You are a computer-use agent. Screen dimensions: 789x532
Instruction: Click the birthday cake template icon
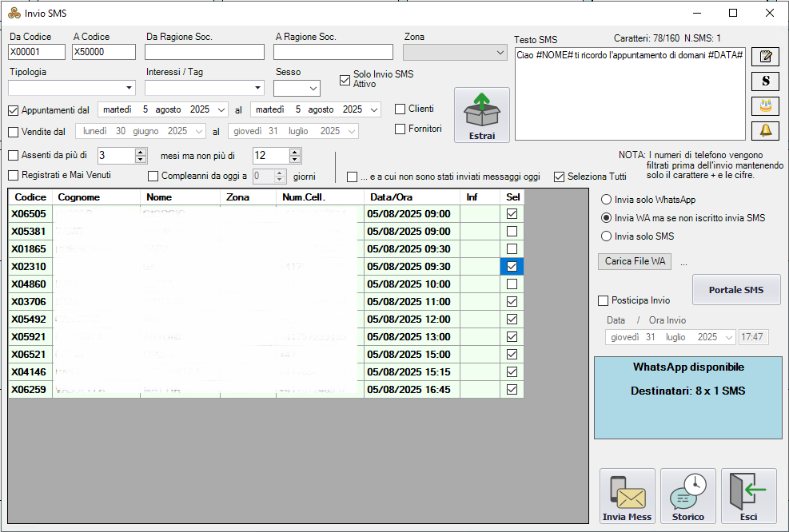tap(766, 105)
